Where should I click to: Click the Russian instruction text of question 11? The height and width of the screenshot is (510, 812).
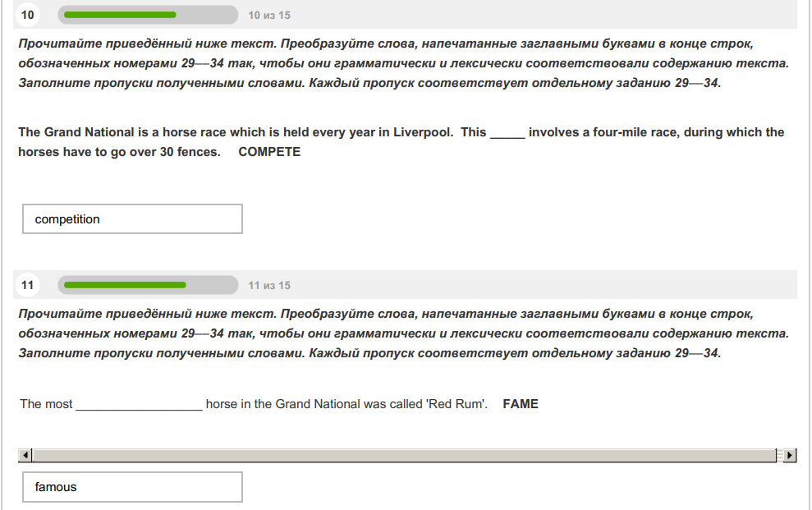click(x=403, y=333)
